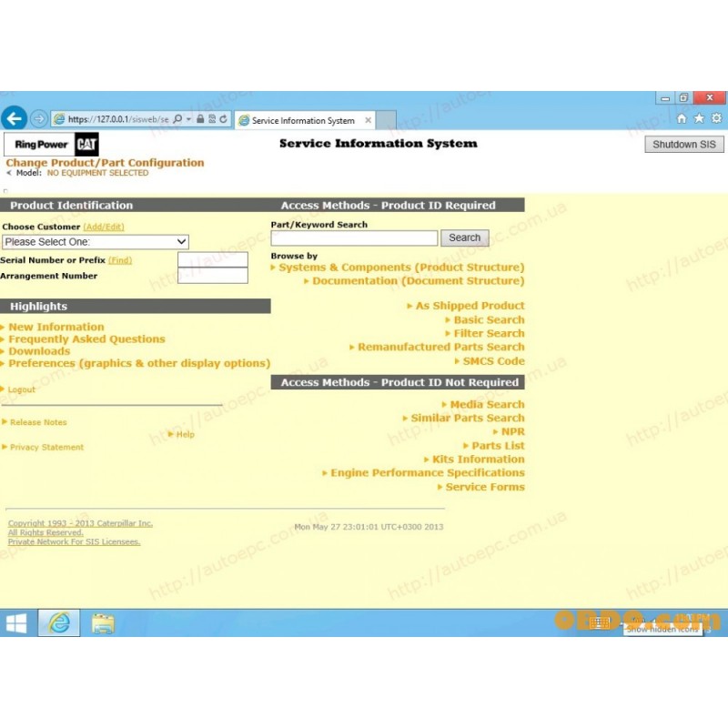Screen dimensions: 728x728
Task: Focus the Serial Number or Prefix field
Action: pos(213,259)
